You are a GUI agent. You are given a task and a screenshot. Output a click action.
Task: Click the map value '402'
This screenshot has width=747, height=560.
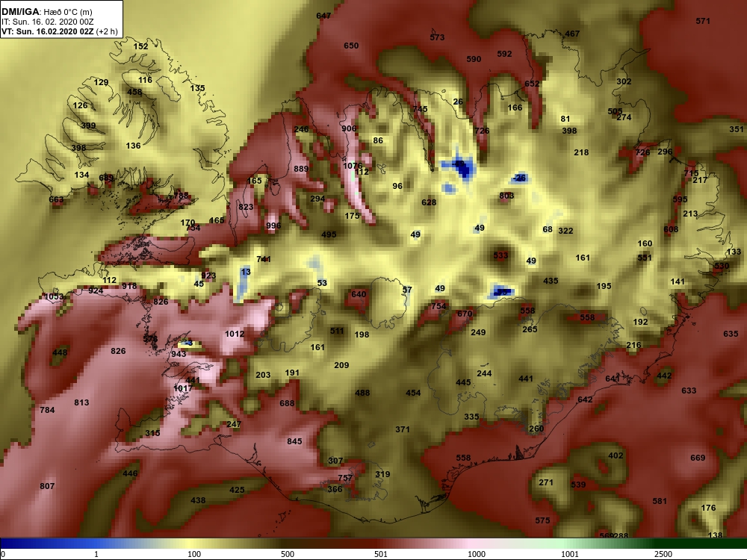click(616, 455)
